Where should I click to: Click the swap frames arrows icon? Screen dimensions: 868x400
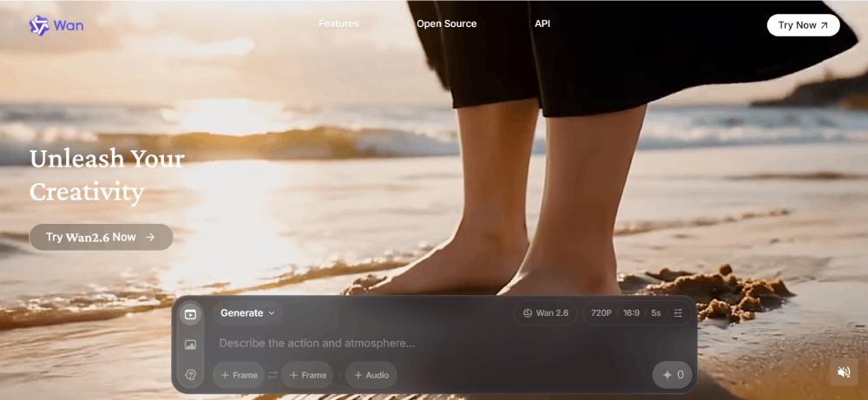click(x=273, y=375)
